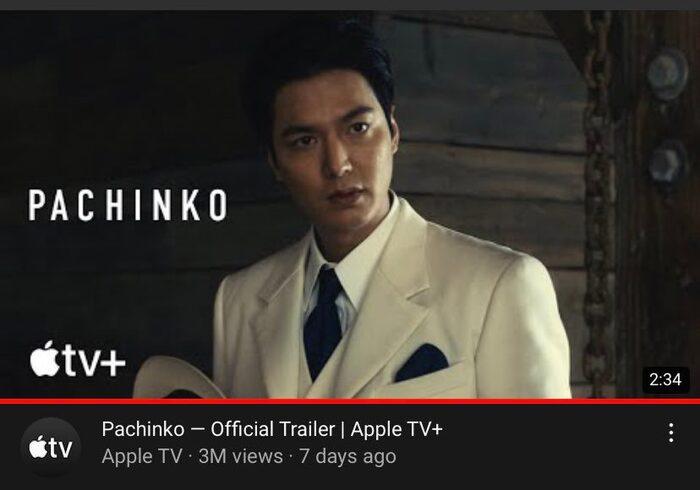Screen dimensions: 700x490
Task: Click the red watched-progress bar under thumbnail
Action: 350,401
